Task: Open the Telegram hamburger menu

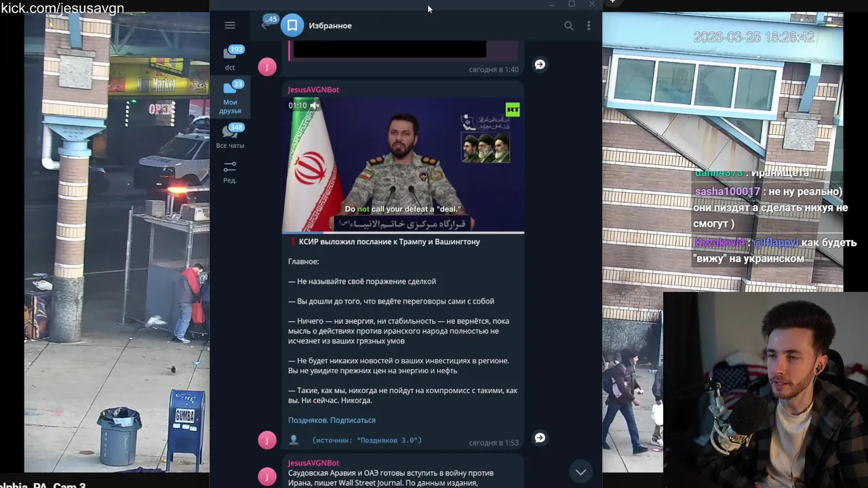Action: pyautogui.click(x=230, y=25)
